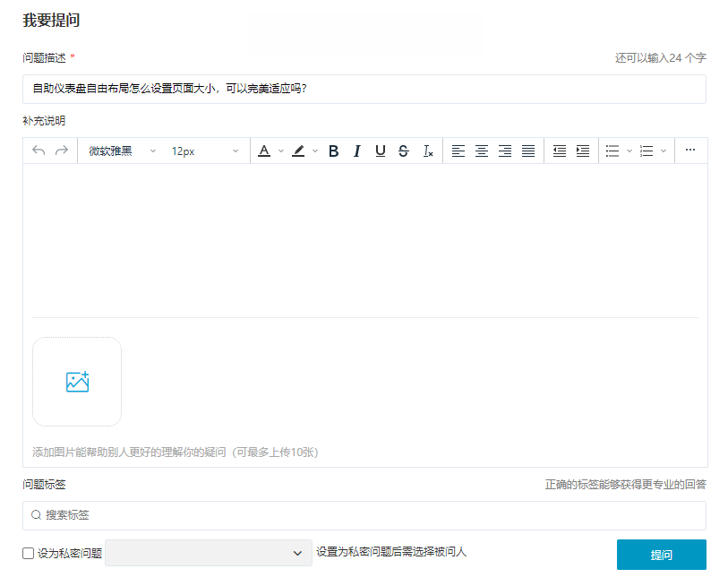
Task: Expand the text color picker arrow
Action: tap(281, 151)
